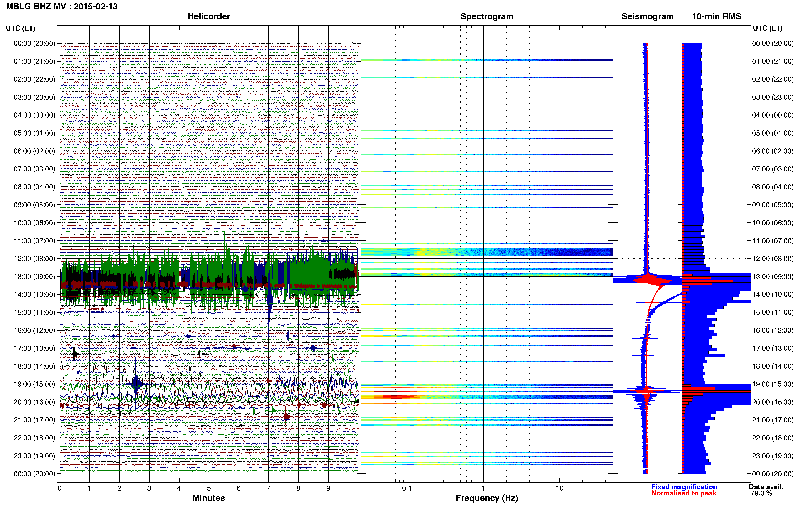The height and width of the screenshot is (508, 812).
Task: Click "19:00 (15:00)" on the Helicorder time axis
Action: pyautogui.click(x=34, y=384)
